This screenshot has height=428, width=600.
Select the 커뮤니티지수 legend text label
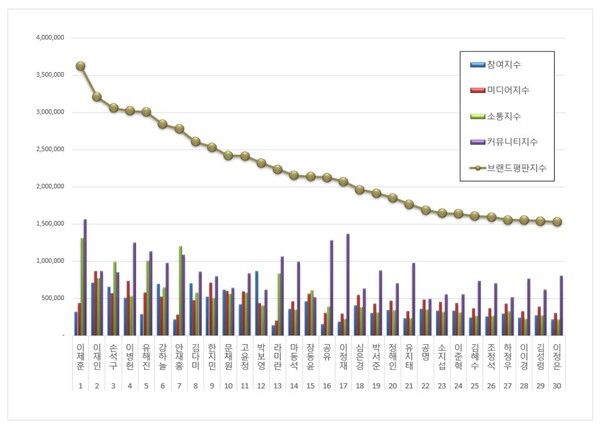click(520, 143)
